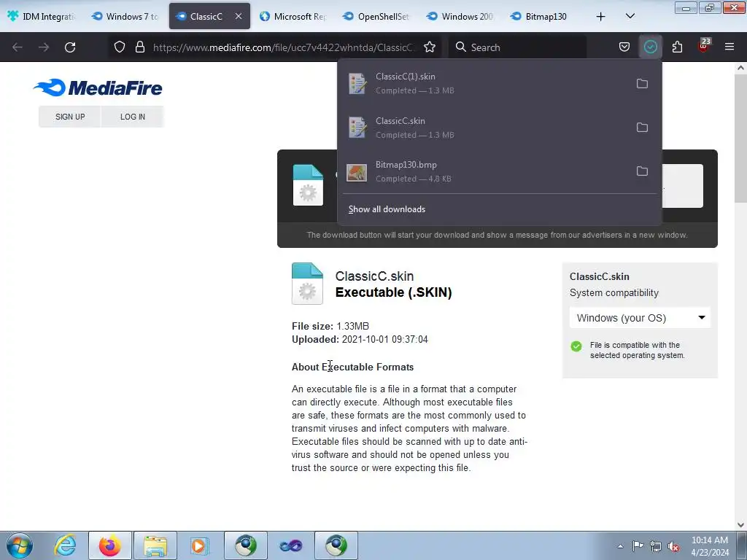Click Firefox taskbar icon
Viewport: 747px width, 560px height.
coord(110,545)
